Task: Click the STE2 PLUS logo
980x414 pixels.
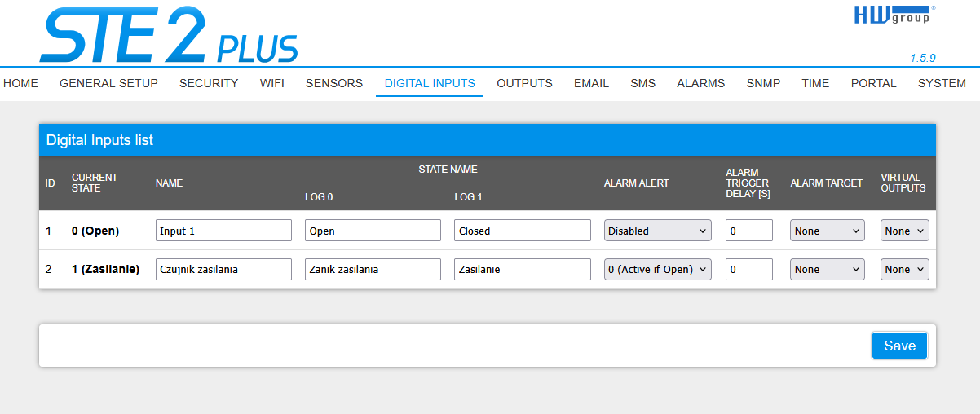Action: [x=169, y=35]
